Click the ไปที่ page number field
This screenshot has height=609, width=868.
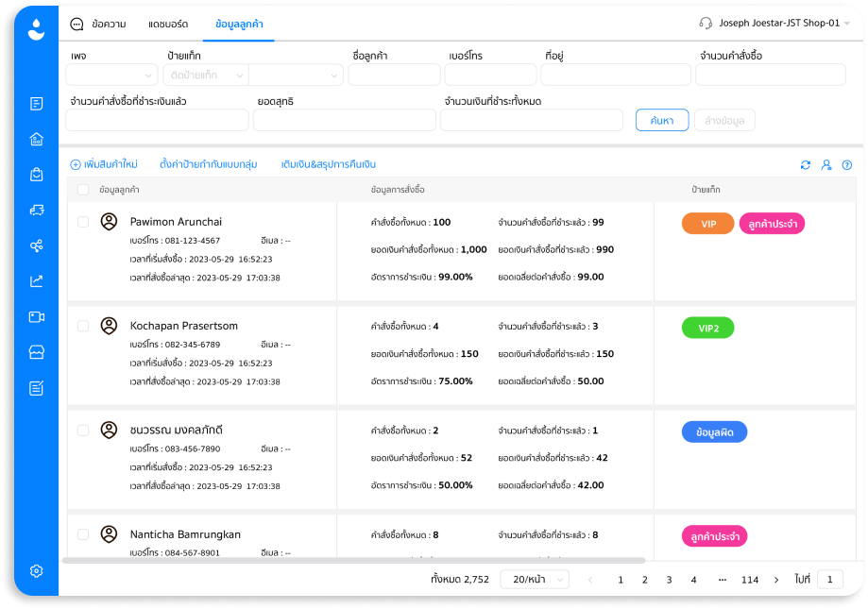click(x=830, y=579)
